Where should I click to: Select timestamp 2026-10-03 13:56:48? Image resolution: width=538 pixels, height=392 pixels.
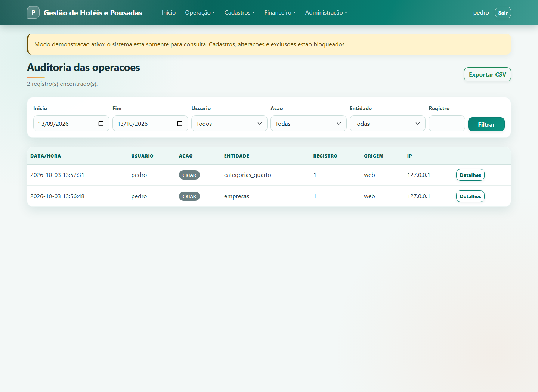[57, 196]
